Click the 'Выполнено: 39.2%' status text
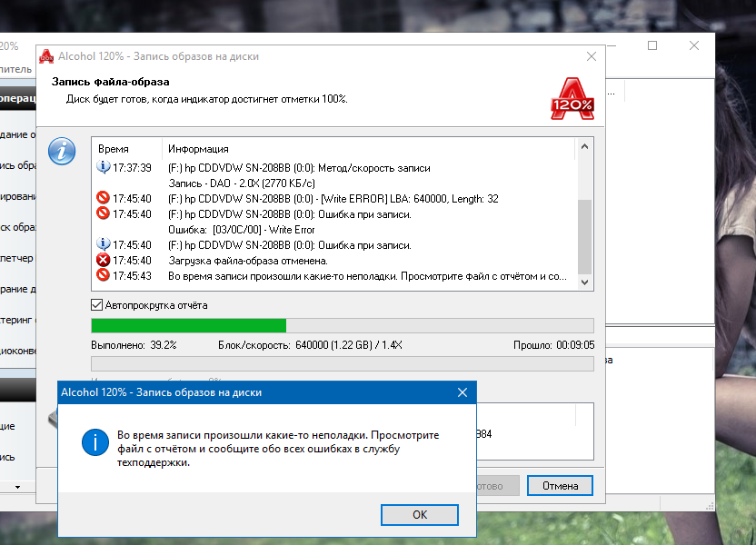Viewport: 756px width, 545px height. pos(134,345)
